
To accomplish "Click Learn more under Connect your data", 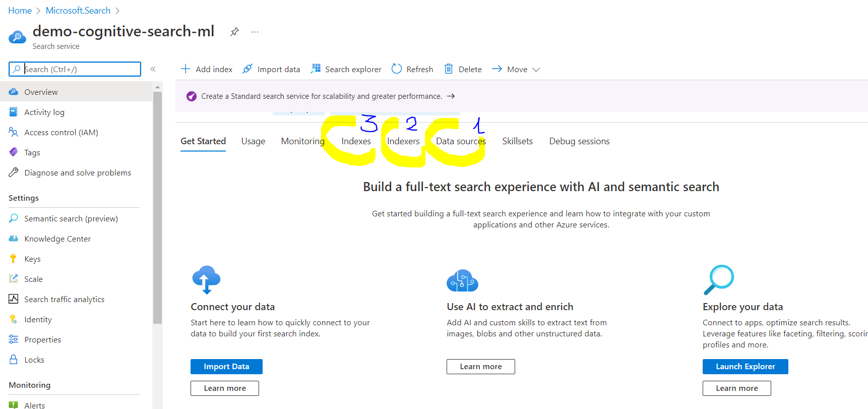I will (225, 388).
